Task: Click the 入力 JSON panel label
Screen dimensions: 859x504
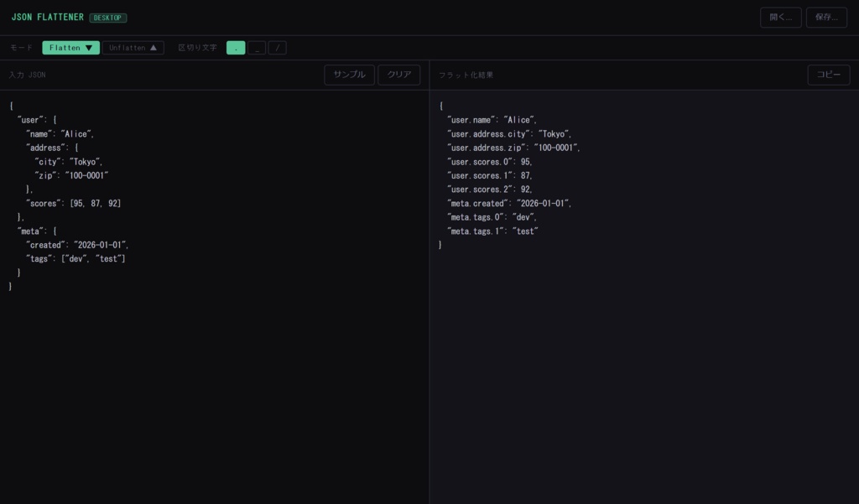Action: pos(28,75)
